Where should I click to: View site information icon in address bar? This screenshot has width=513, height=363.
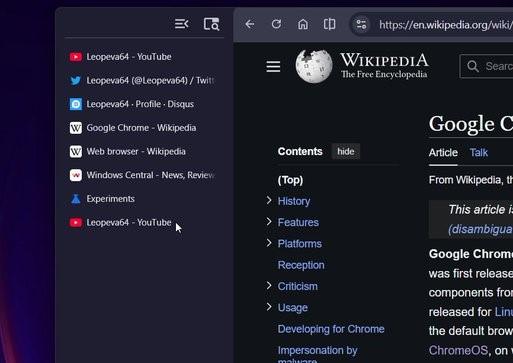(x=361, y=25)
